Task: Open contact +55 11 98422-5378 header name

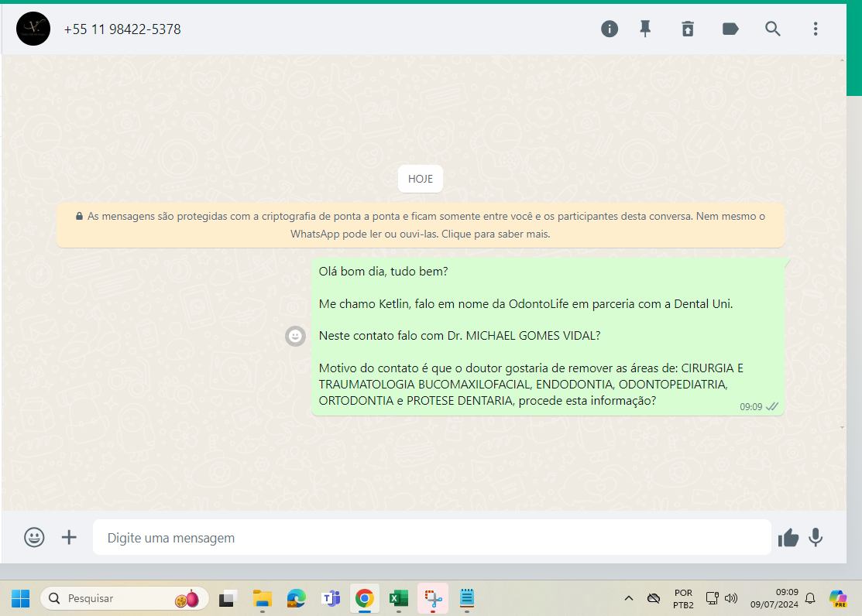Action: [122, 29]
